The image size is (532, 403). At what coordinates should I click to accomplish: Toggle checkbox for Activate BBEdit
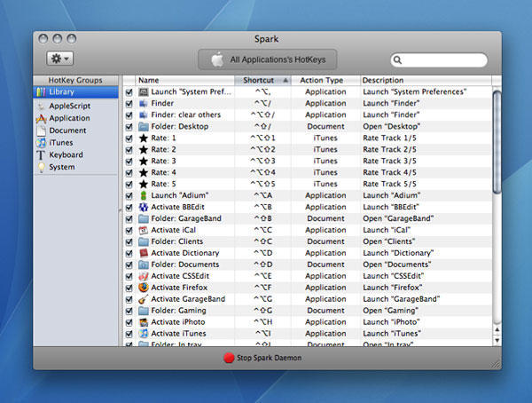(129, 207)
